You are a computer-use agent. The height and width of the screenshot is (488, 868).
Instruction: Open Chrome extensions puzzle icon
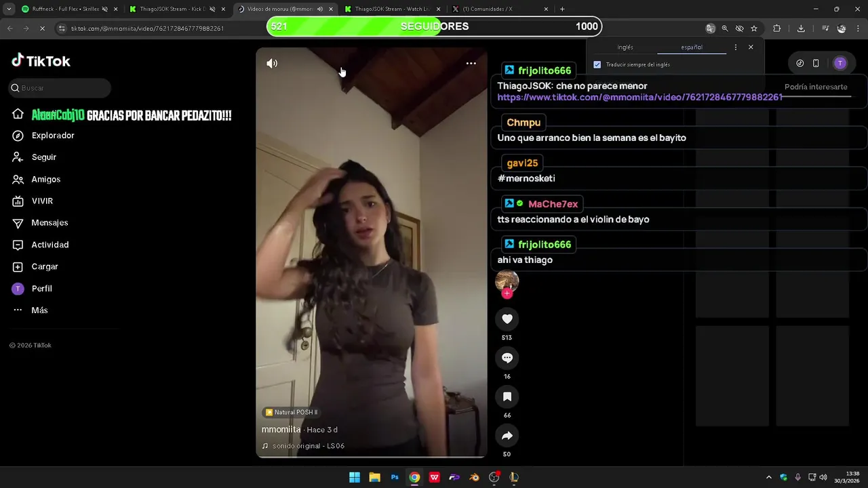coord(777,28)
